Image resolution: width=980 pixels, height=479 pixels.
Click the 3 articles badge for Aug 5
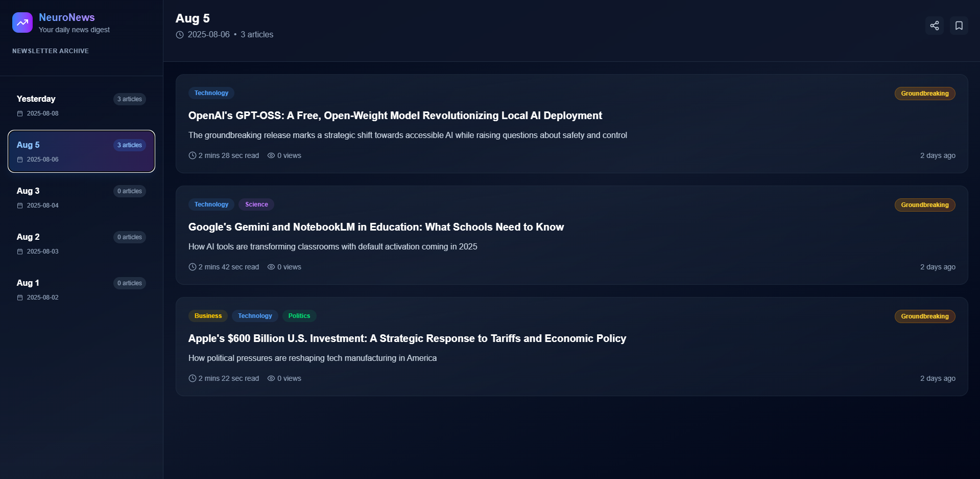click(x=130, y=145)
